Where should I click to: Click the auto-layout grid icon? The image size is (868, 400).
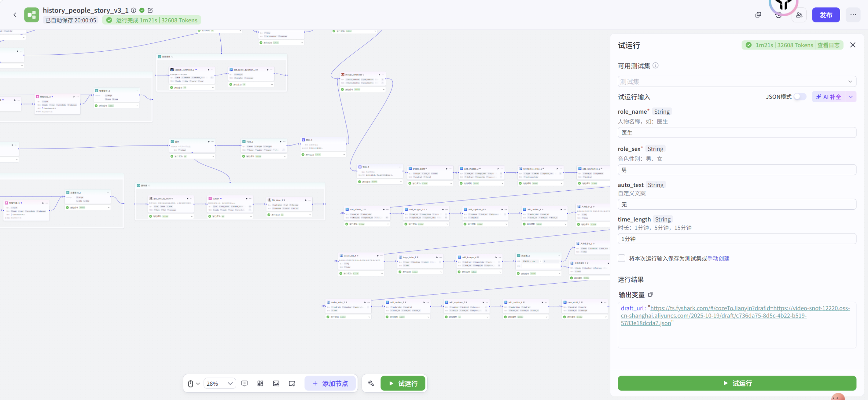coord(260,383)
